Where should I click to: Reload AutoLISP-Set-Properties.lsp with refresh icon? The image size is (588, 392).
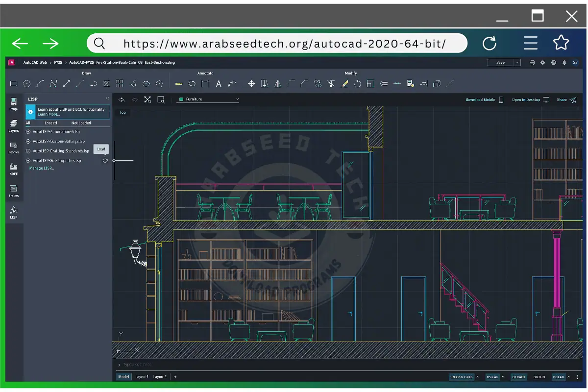point(105,161)
